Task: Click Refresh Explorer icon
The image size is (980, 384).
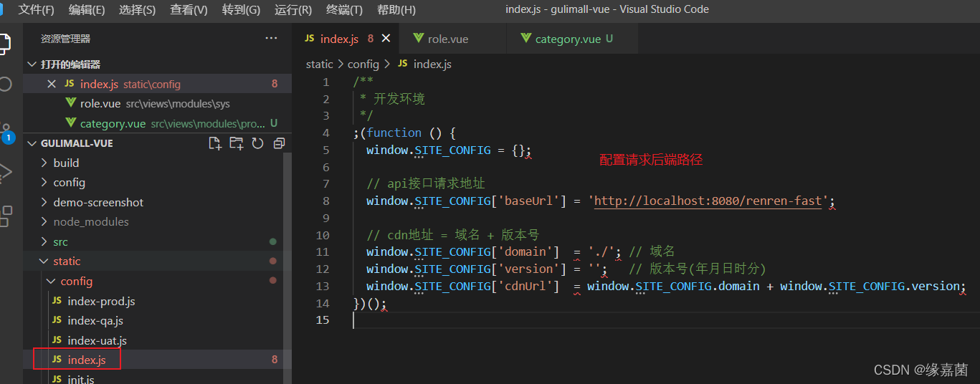Action: [258, 143]
